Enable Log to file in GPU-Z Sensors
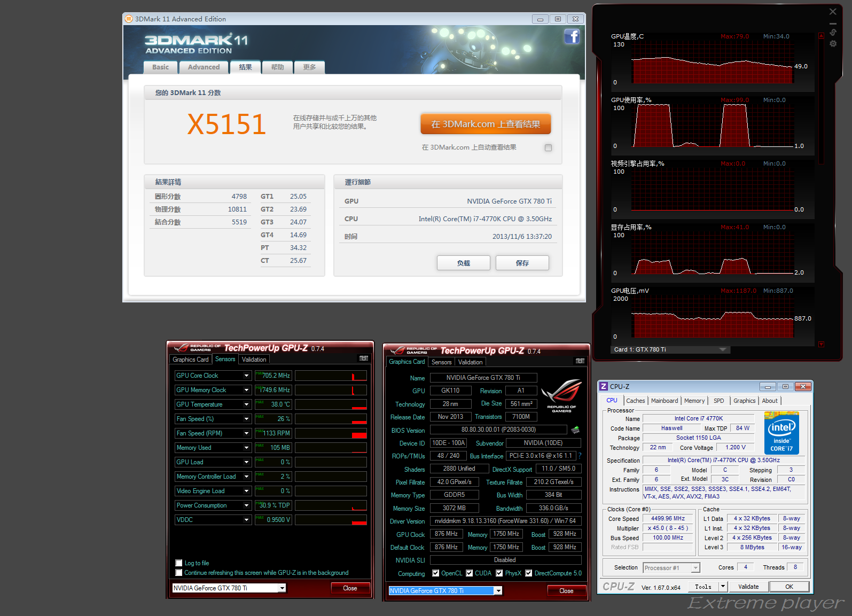 point(179,563)
